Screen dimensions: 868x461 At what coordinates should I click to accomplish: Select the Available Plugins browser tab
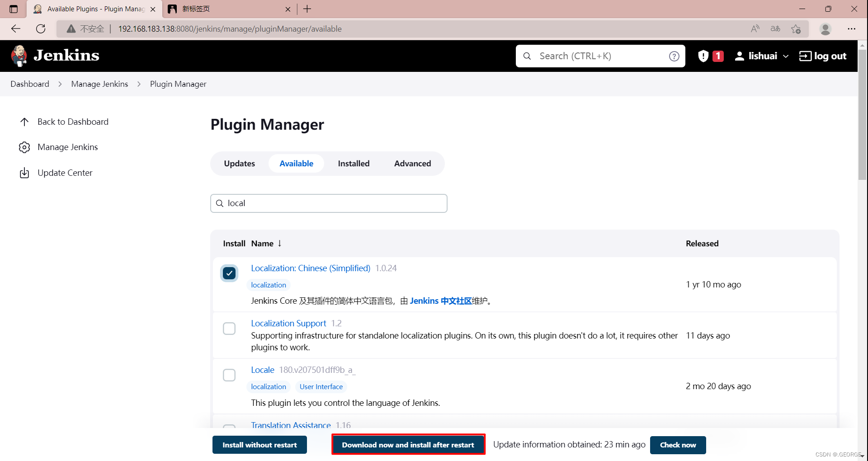(x=94, y=9)
